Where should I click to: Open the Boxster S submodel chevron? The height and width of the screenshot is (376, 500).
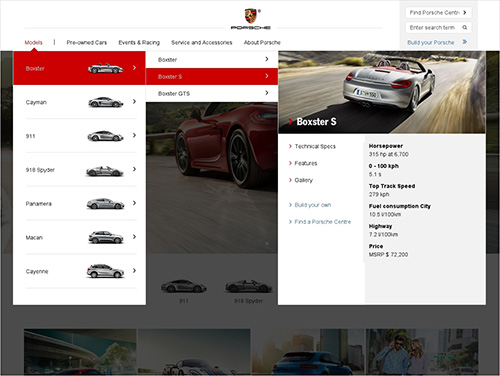coord(267,76)
